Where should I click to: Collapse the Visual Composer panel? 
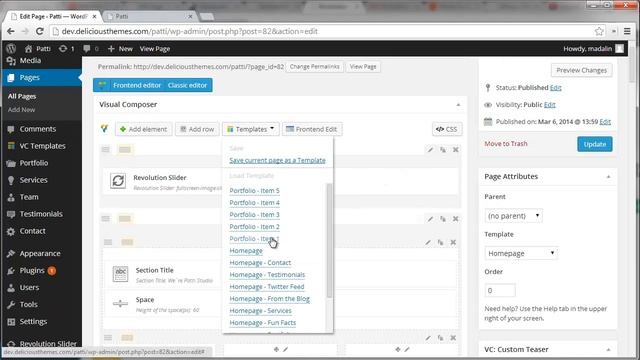[458, 105]
